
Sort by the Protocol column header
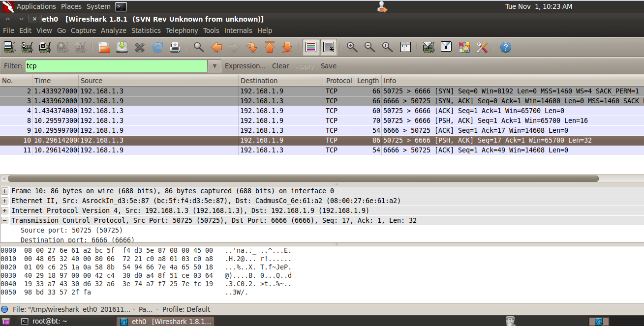339,81
